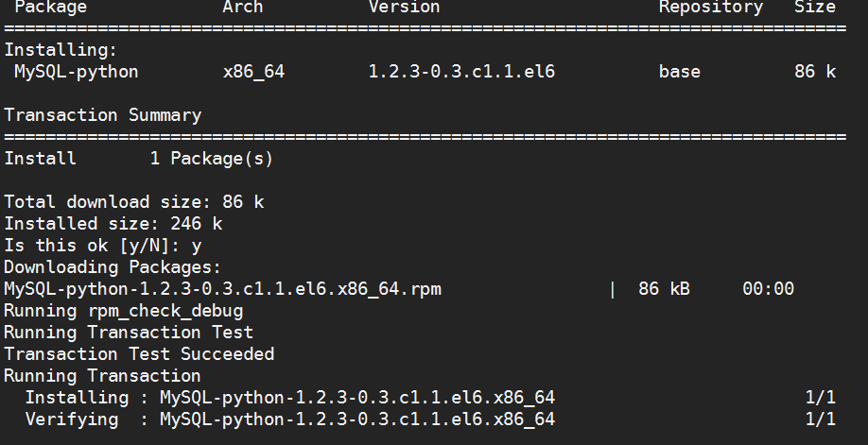
Task: Click the x86_64 architecture value
Action: point(253,72)
